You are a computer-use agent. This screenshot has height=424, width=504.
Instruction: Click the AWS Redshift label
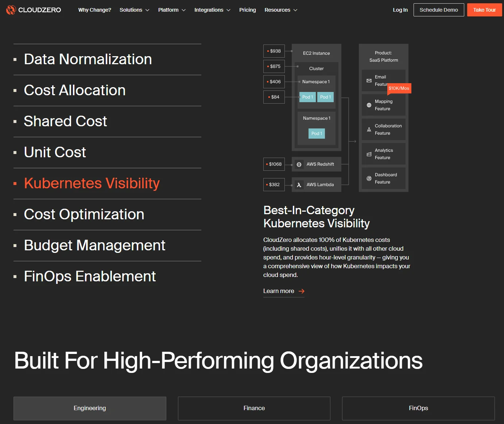click(320, 164)
